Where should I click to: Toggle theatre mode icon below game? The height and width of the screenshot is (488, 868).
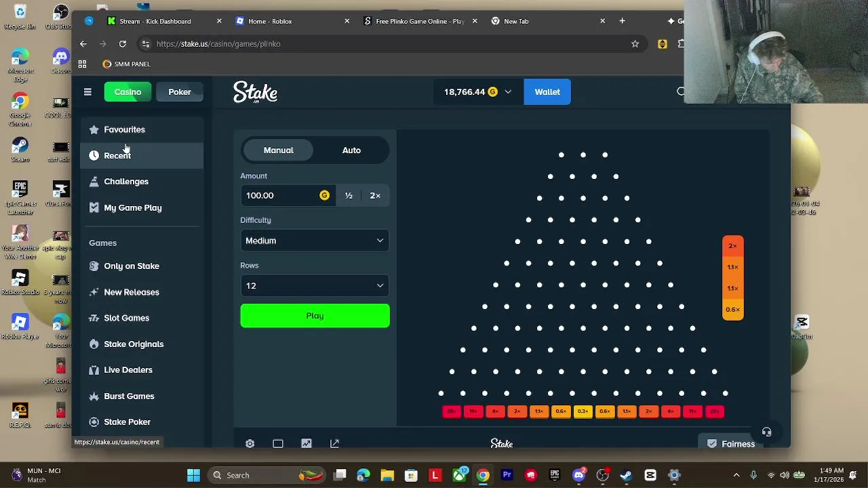pyautogui.click(x=278, y=443)
